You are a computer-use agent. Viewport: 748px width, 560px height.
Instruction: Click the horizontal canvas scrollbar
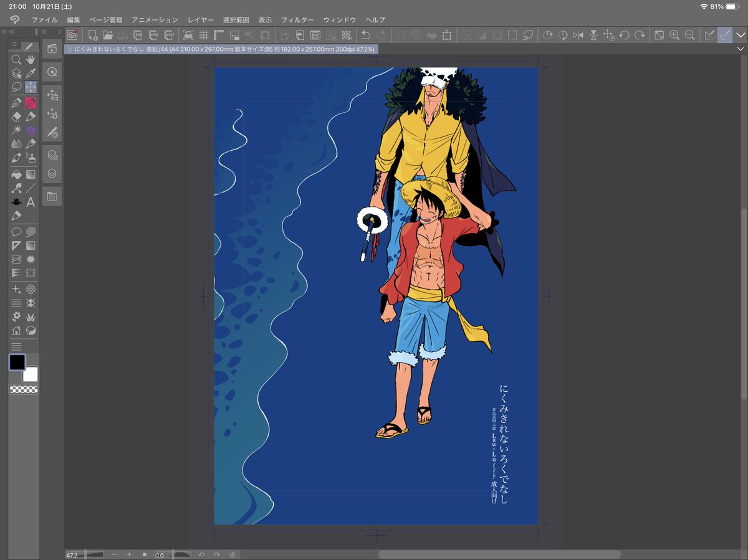point(499,554)
